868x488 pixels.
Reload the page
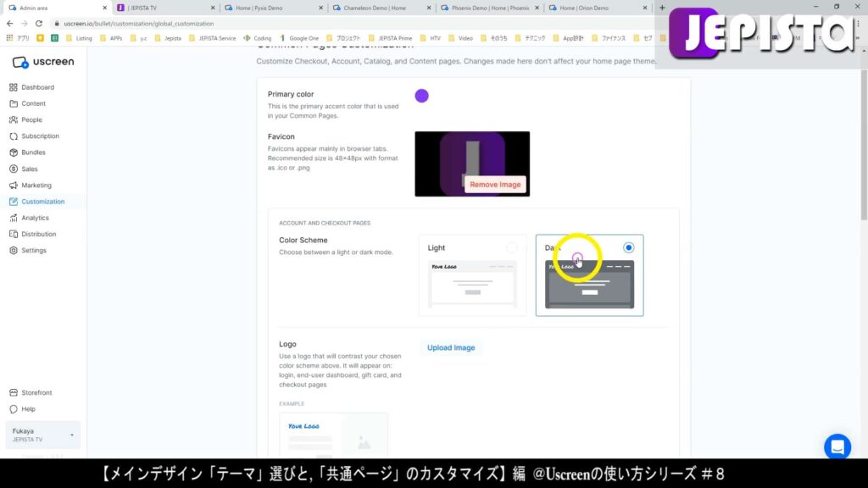click(39, 24)
